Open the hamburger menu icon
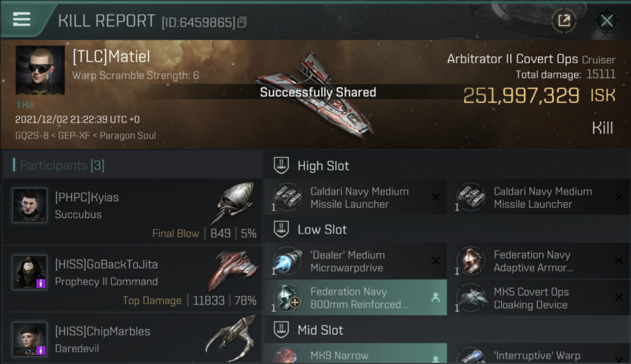 click(21, 19)
